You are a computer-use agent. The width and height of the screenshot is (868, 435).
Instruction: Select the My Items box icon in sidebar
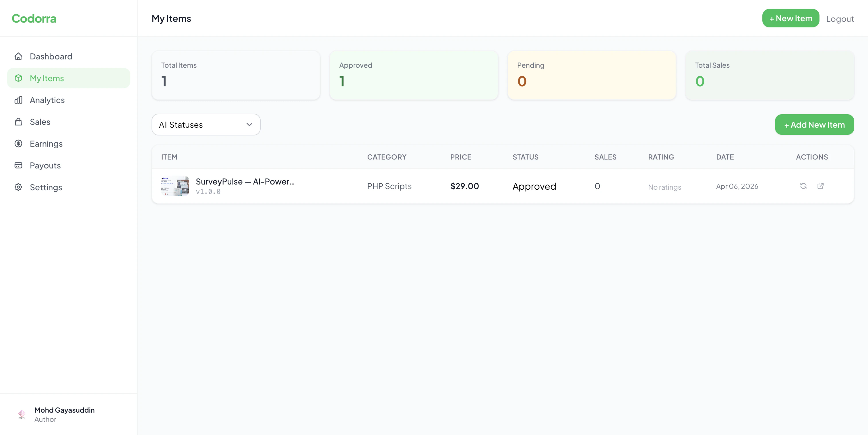19,78
